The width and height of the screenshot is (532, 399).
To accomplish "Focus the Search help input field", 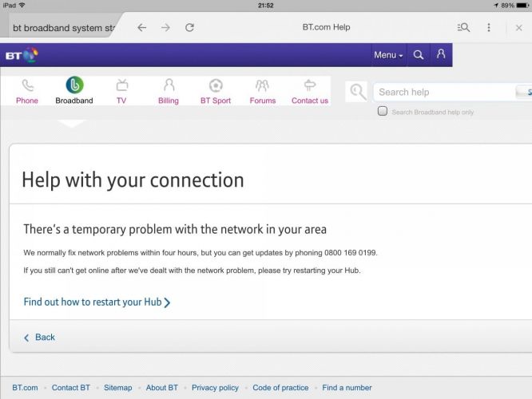I will [444, 93].
